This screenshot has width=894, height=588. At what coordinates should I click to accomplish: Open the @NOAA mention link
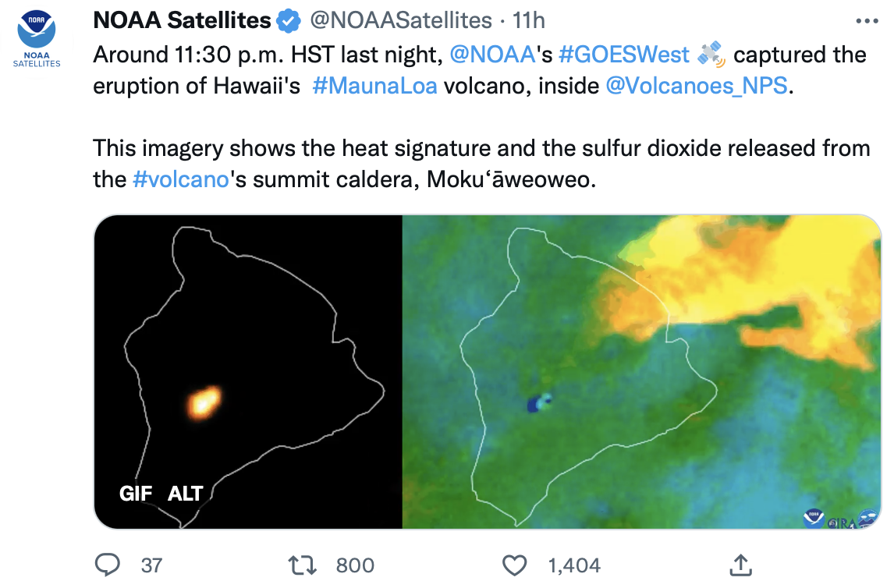[x=492, y=55]
